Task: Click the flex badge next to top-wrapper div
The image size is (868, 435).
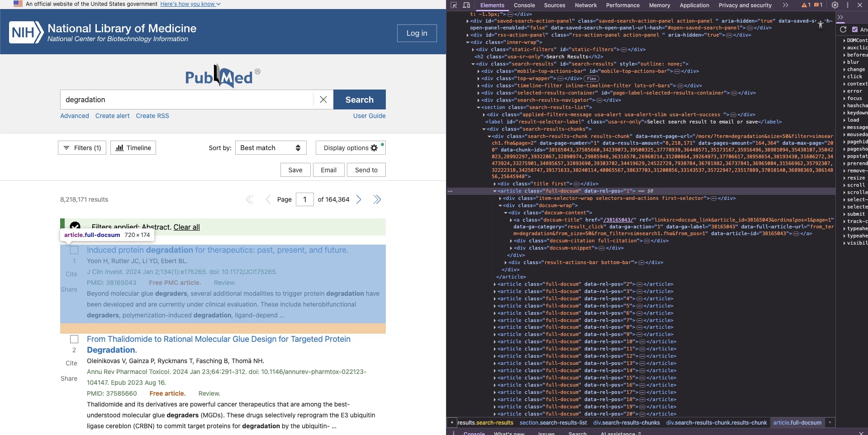Action: click(592, 79)
